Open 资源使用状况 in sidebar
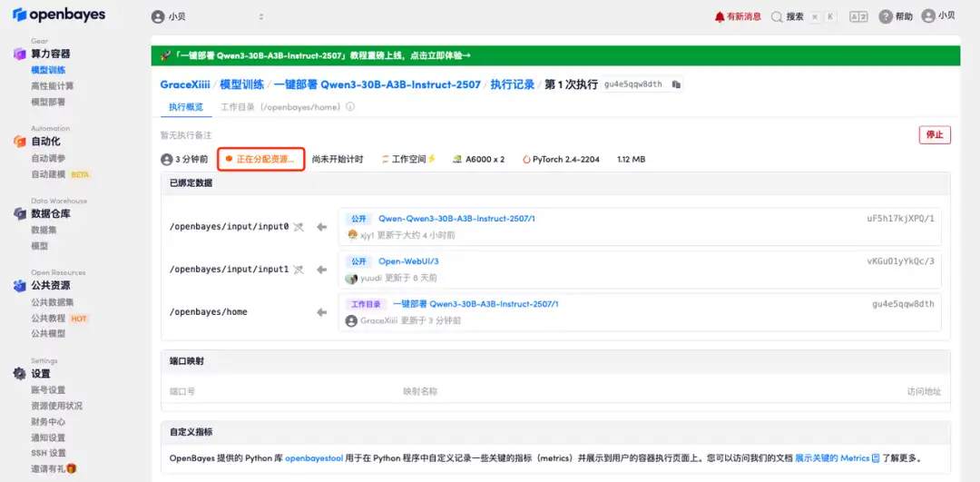 [56, 406]
